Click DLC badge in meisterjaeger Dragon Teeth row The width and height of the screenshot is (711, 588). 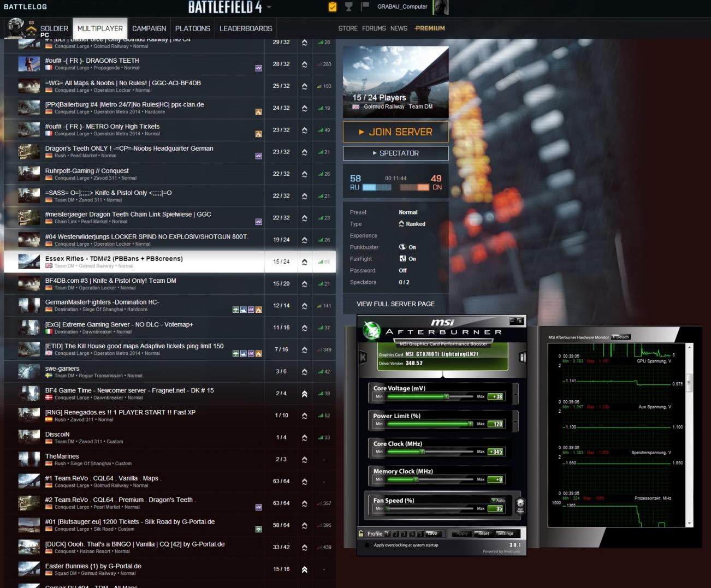[x=258, y=222]
